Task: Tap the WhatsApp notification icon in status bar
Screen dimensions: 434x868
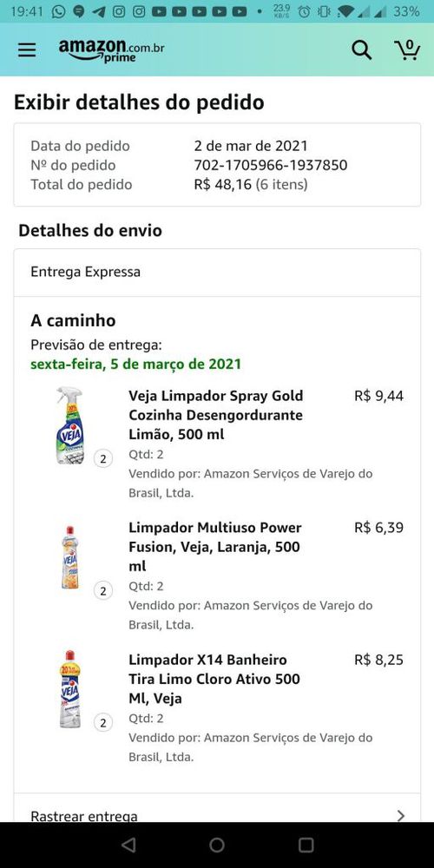Action: [58, 11]
